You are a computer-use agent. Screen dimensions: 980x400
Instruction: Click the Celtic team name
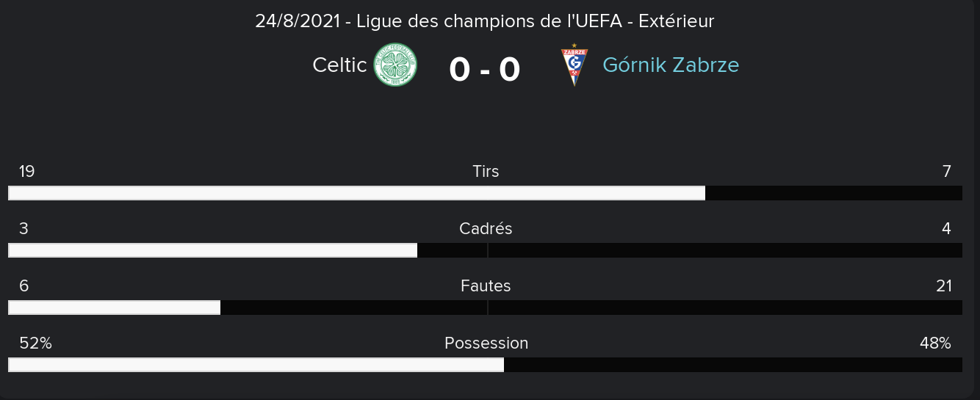pyautogui.click(x=339, y=65)
